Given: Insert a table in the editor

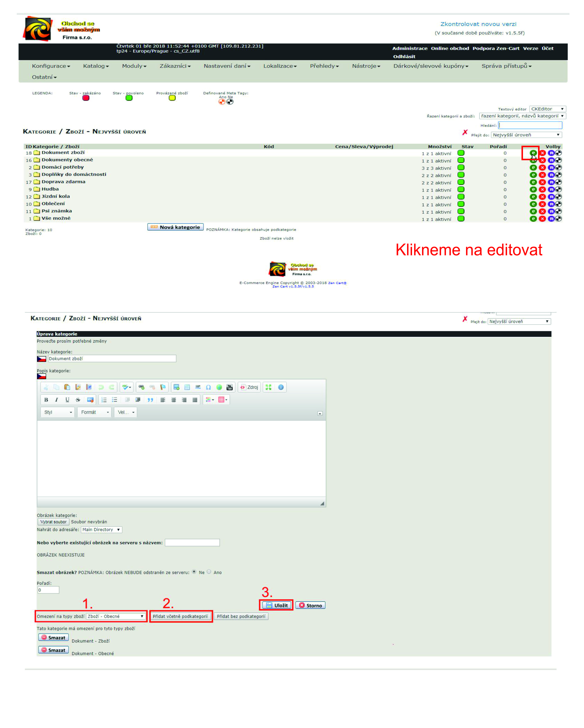Looking at the screenshot, I should tap(187, 387).
